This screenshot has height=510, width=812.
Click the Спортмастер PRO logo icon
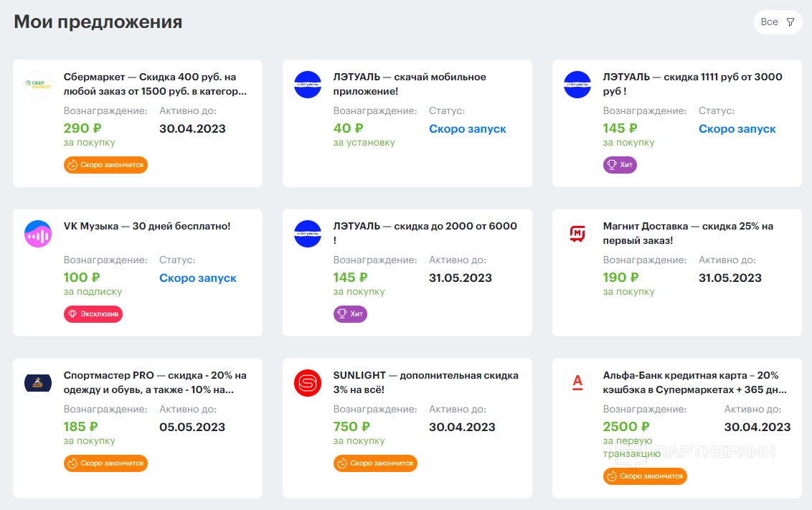click(38, 383)
